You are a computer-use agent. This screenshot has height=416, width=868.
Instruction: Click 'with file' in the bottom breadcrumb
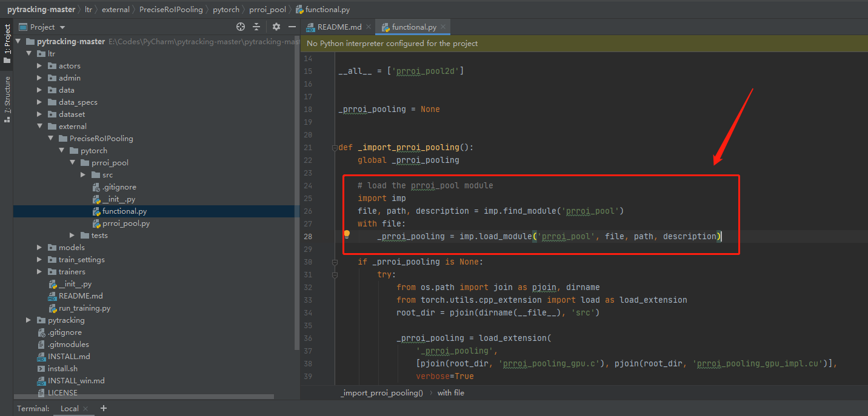[450, 392]
